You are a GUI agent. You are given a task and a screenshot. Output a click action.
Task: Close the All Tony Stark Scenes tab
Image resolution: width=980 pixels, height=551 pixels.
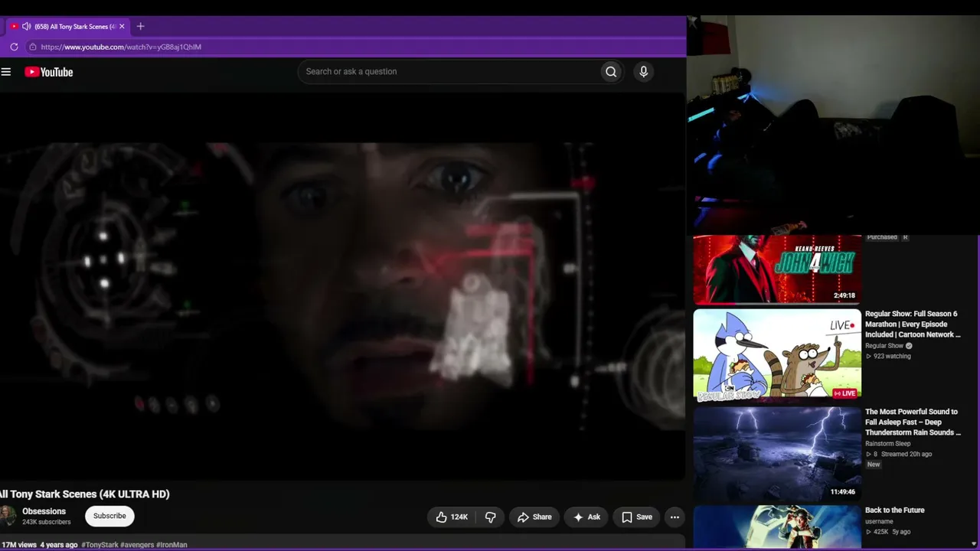click(x=122, y=26)
